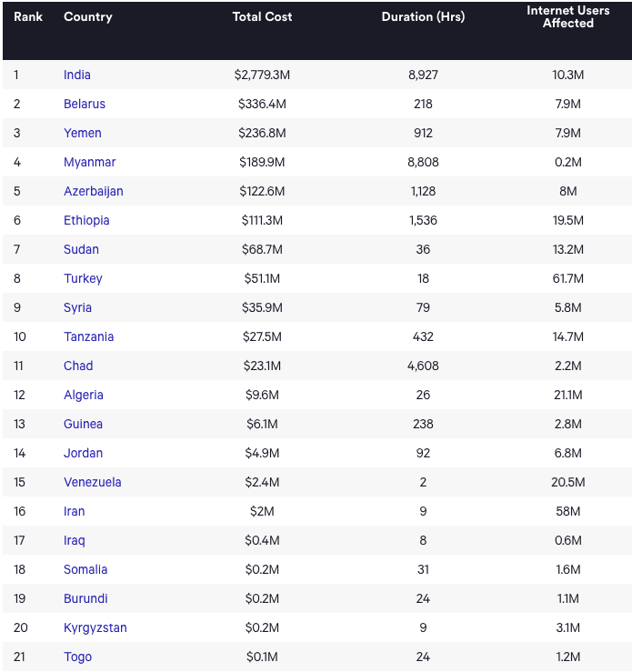The height and width of the screenshot is (672, 632).
Task: Click the Total Cost column header
Action: point(263,17)
